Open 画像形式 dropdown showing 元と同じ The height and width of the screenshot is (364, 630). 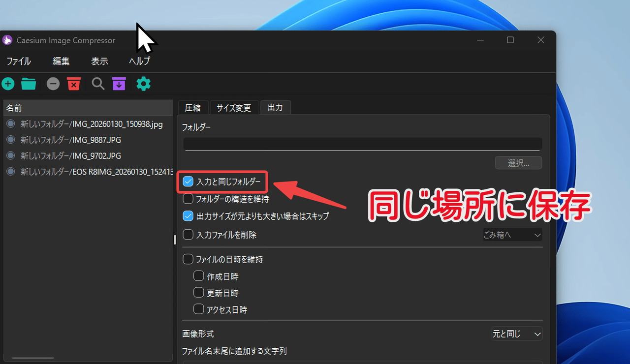click(517, 334)
